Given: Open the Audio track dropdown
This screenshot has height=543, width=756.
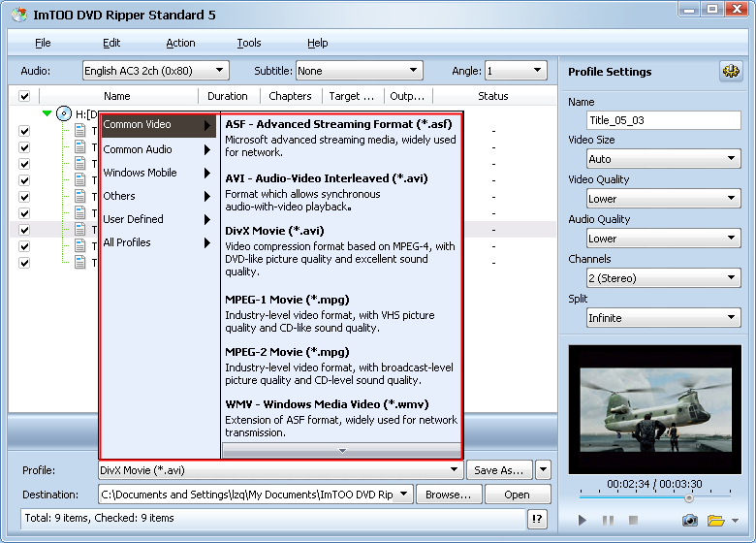Looking at the screenshot, I should (156, 71).
